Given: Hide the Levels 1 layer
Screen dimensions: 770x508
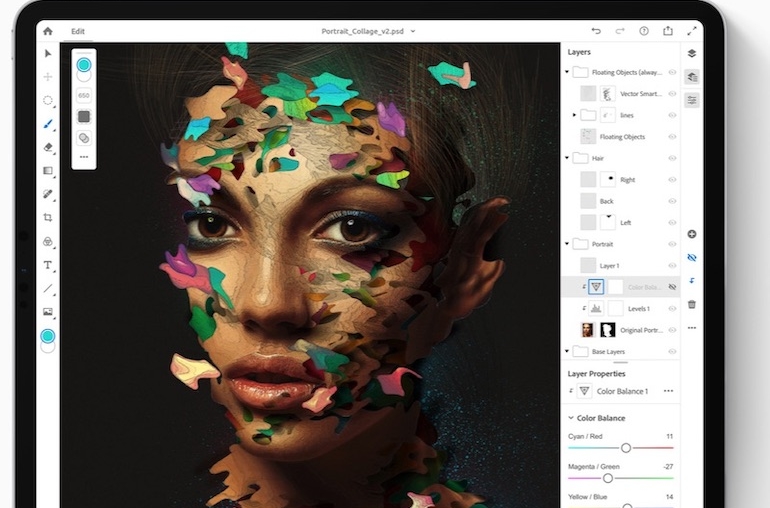Looking at the screenshot, I should [672, 309].
